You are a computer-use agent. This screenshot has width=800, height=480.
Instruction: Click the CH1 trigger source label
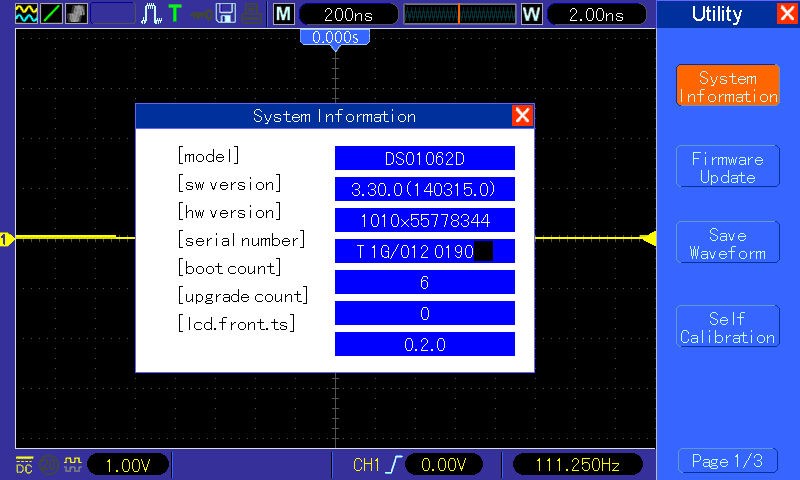point(366,465)
